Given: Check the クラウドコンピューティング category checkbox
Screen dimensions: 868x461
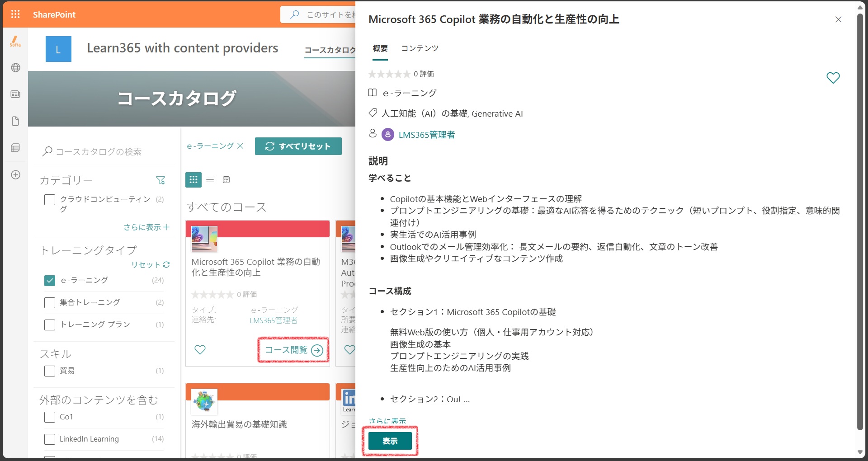Looking at the screenshot, I should click(50, 200).
